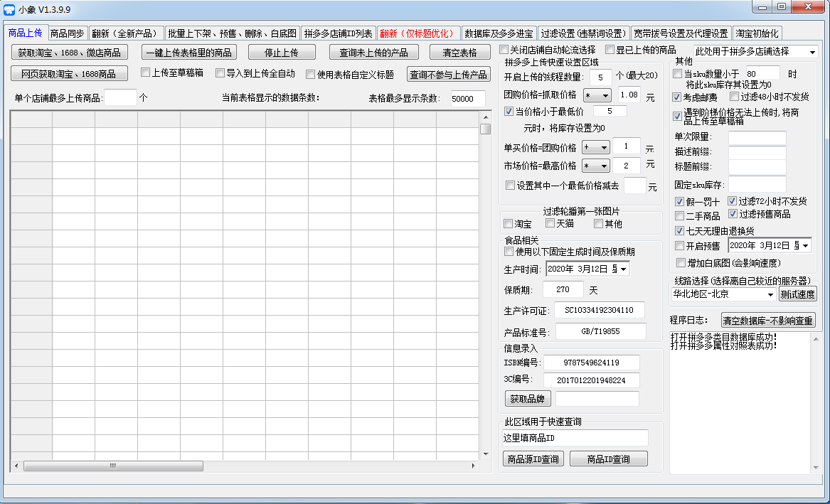
Task: Check 关闭店铺自动轮流选择 box
Action: [504, 50]
